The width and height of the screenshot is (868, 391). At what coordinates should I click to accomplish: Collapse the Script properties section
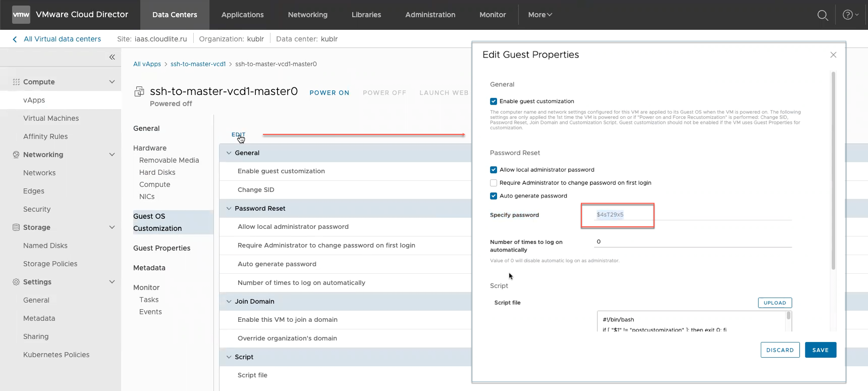pyautogui.click(x=229, y=357)
